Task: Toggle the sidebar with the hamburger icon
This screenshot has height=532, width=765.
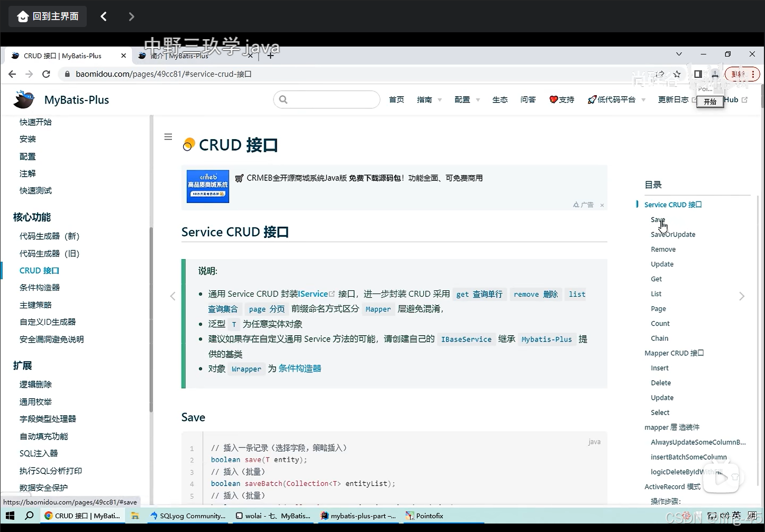Action: click(168, 137)
